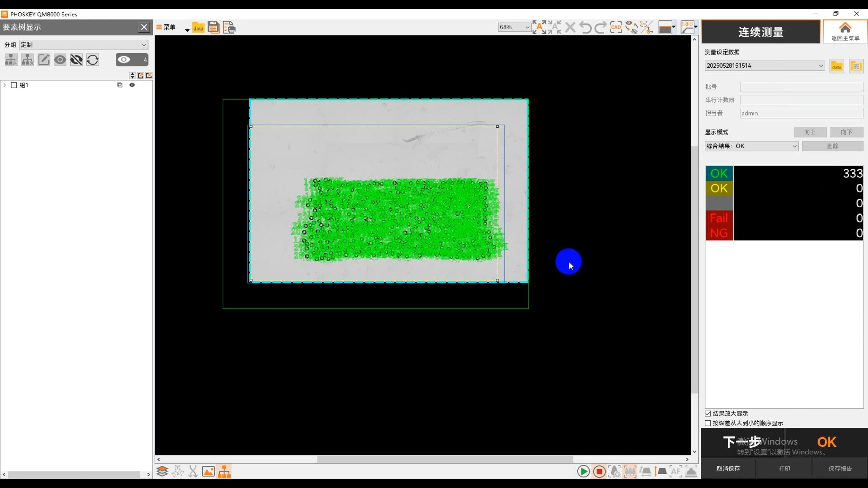Screen dimensions: 868x488
Task: Click the CAD import icon
Action: point(616,27)
